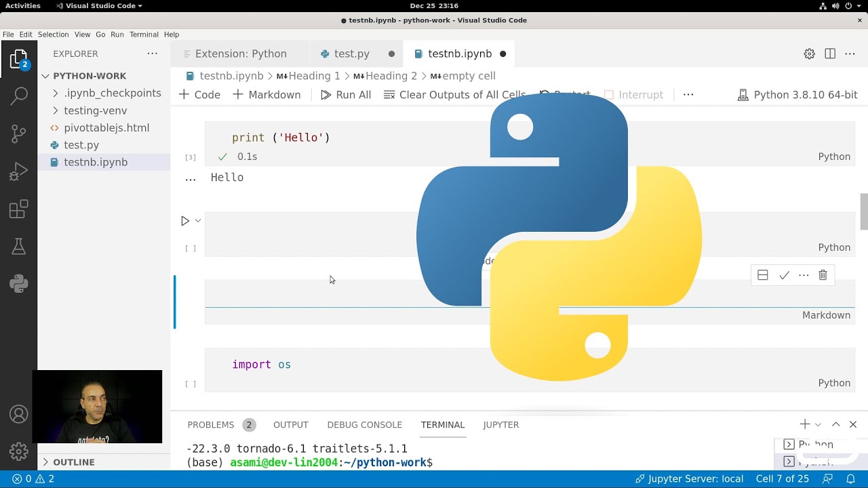Open Activities overview in Ubuntu top bar
The height and width of the screenshot is (488, 868).
click(23, 5)
